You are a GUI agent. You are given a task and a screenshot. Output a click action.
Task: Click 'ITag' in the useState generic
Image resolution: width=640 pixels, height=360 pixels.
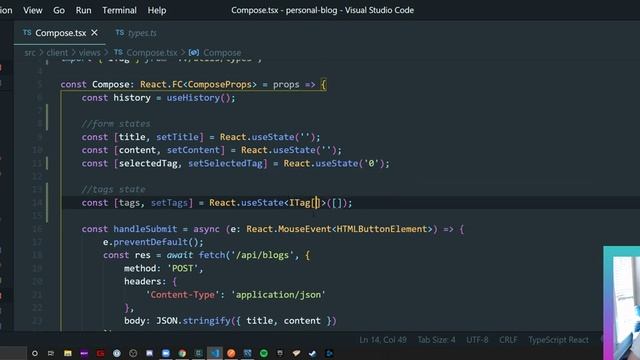click(x=300, y=203)
